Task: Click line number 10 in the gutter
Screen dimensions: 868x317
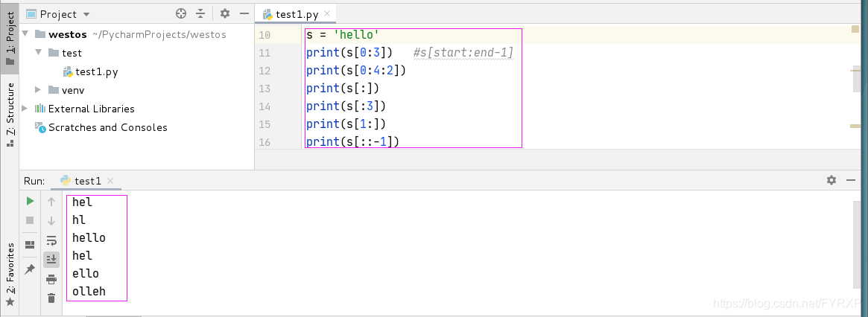Action: click(x=264, y=36)
